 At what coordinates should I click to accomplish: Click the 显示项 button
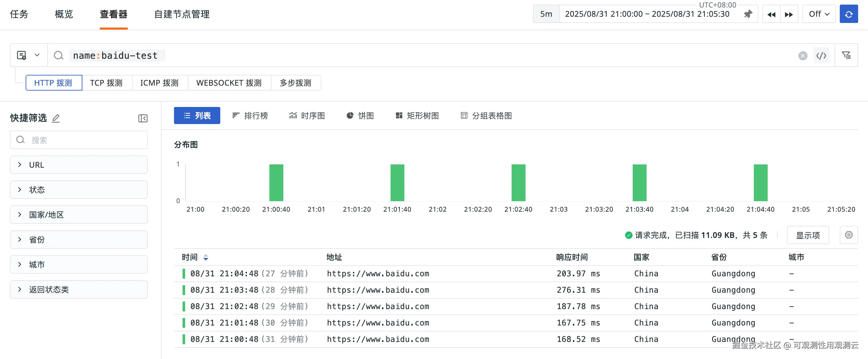(808, 235)
